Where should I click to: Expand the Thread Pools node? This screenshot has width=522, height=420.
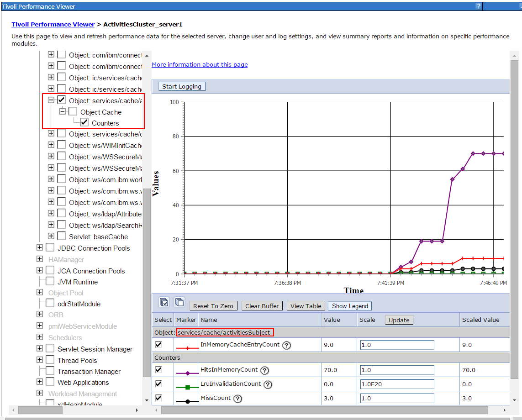click(x=40, y=360)
